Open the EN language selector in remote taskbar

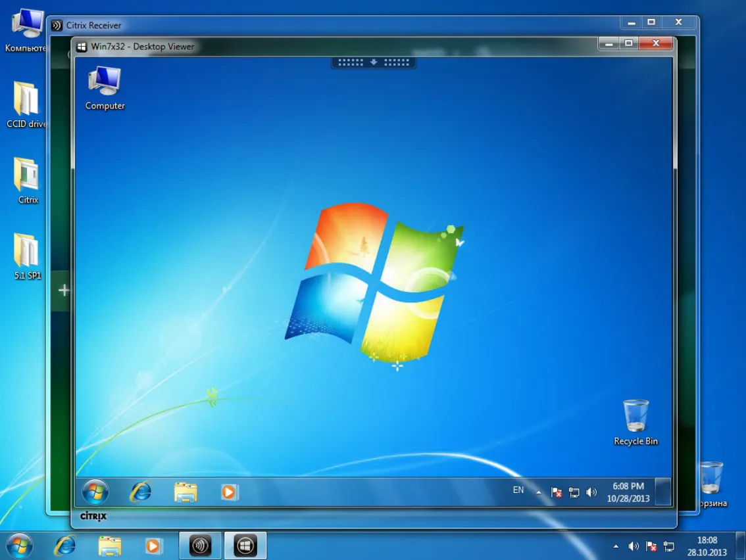click(518, 490)
